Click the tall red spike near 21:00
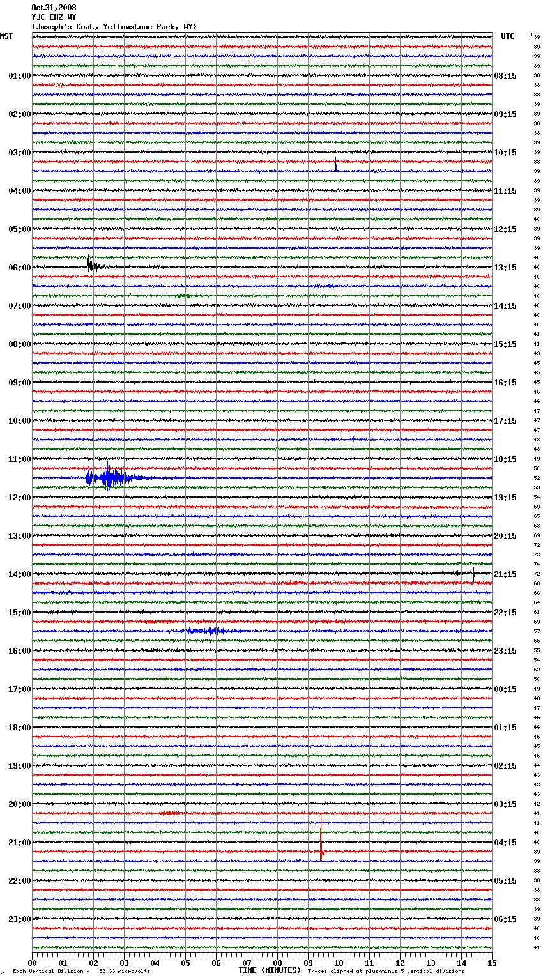The width and height of the screenshot is (543, 980). coord(321,837)
